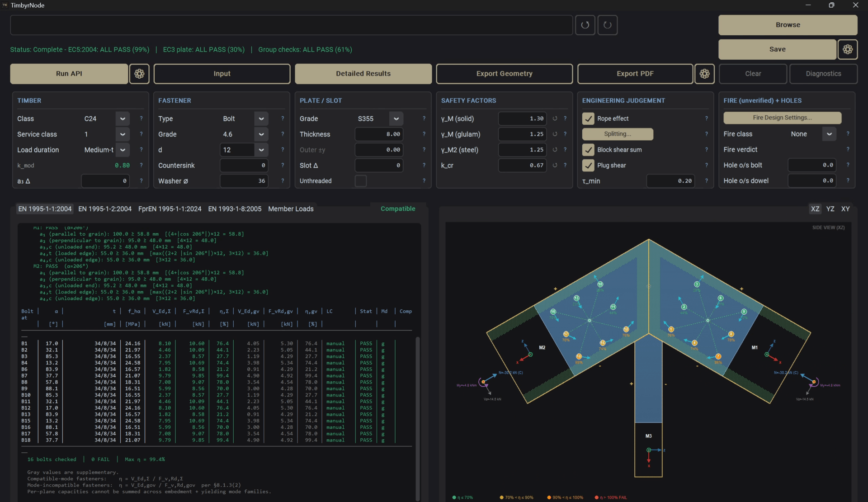Show help for Hole o/s bolt
This screenshot has width=868, height=502.
point(848,165)
